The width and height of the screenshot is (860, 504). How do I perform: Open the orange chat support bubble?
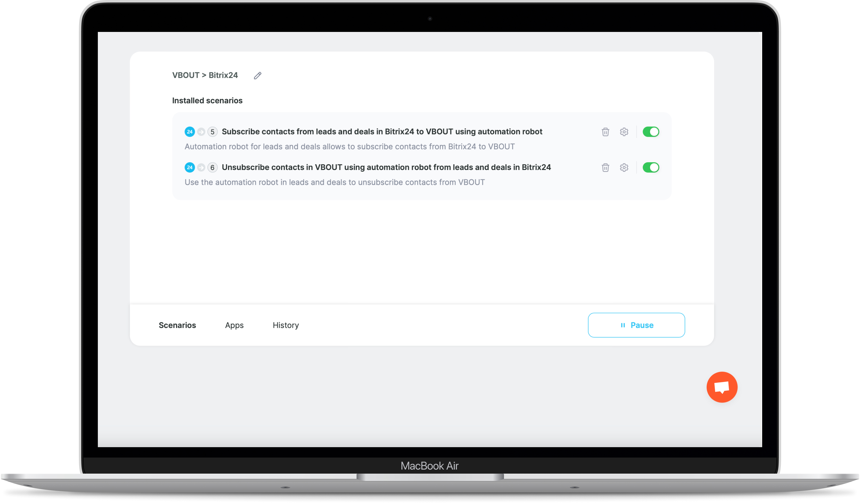pyautogui.click(x=722, y=387)
